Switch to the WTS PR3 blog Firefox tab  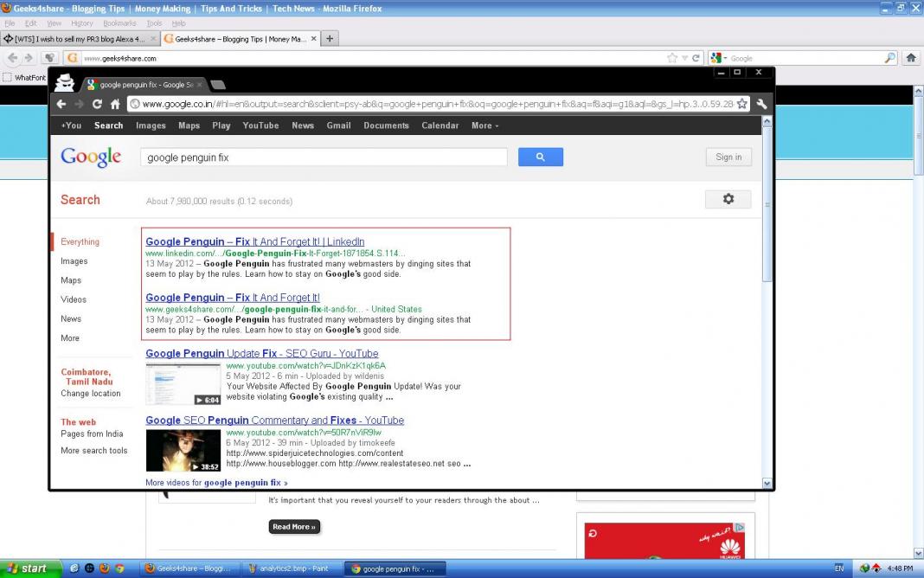click(x=80, y=39)
